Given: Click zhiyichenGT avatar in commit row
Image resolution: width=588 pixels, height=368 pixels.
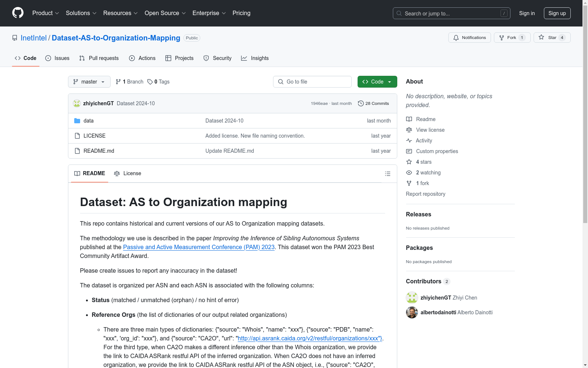Looking at the screenshot, I should [77, 103].
